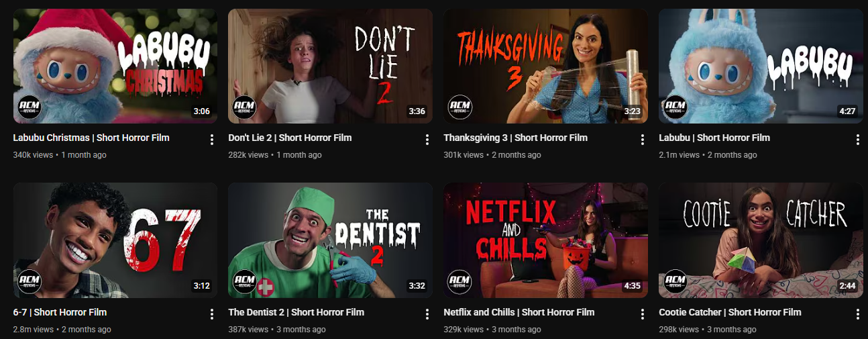Click ACM logo on The Dentist 2 thumbnail

point(245,281)
